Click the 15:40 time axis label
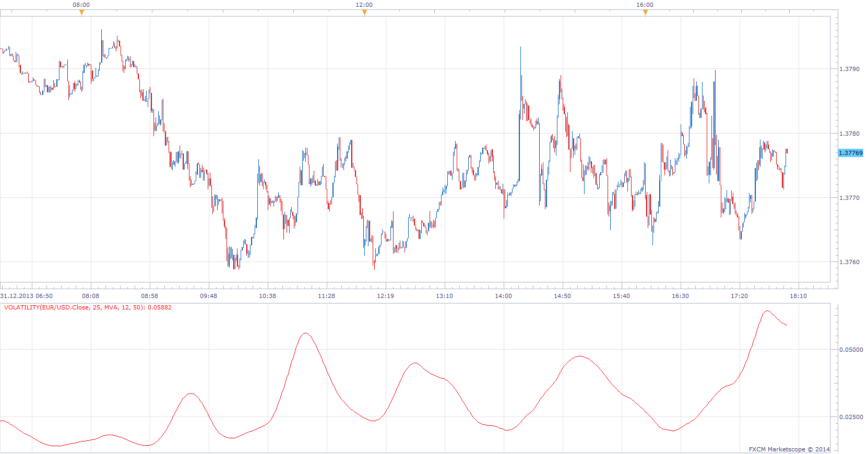 click(x=622, y=296)
